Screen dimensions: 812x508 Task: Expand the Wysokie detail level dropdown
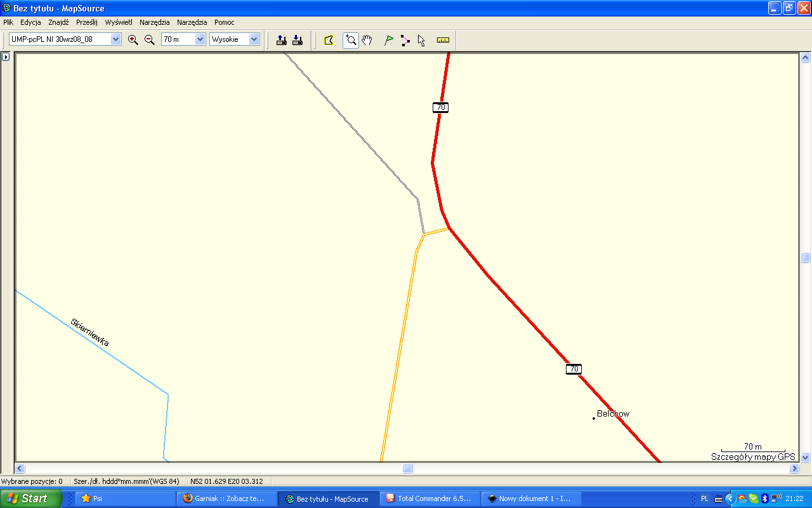coord(254,39)
